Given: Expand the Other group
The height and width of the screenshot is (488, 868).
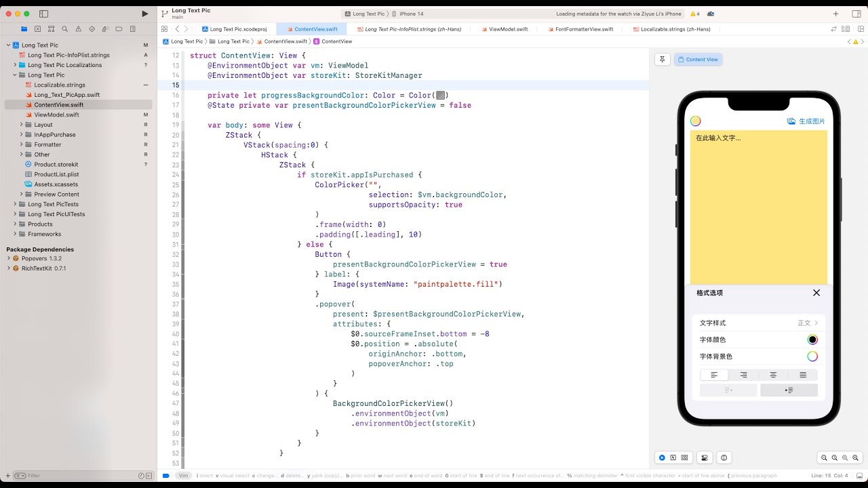Looking at the screenshot, I should [22, 155].
